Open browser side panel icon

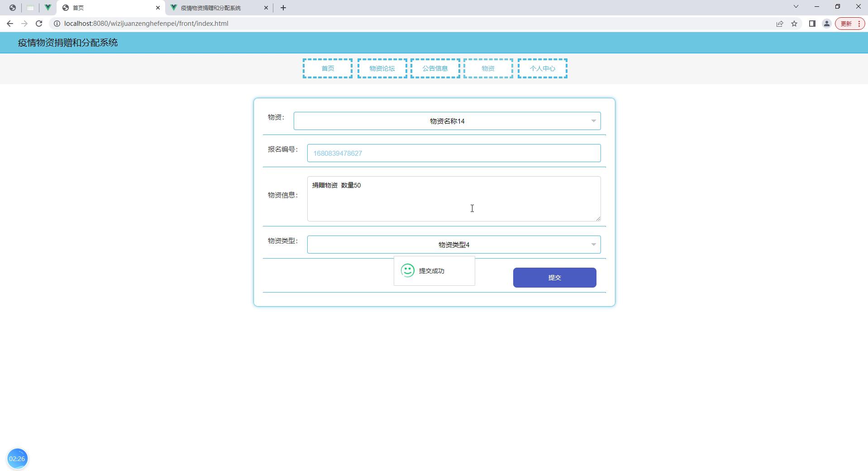click(812, 24)
